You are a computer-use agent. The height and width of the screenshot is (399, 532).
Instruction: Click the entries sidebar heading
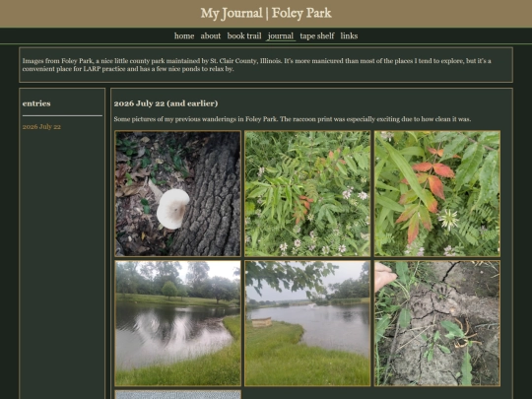tap(36, 103)
